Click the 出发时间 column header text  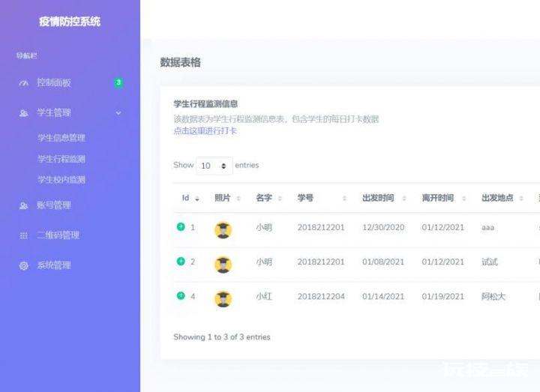pos(378,198)
